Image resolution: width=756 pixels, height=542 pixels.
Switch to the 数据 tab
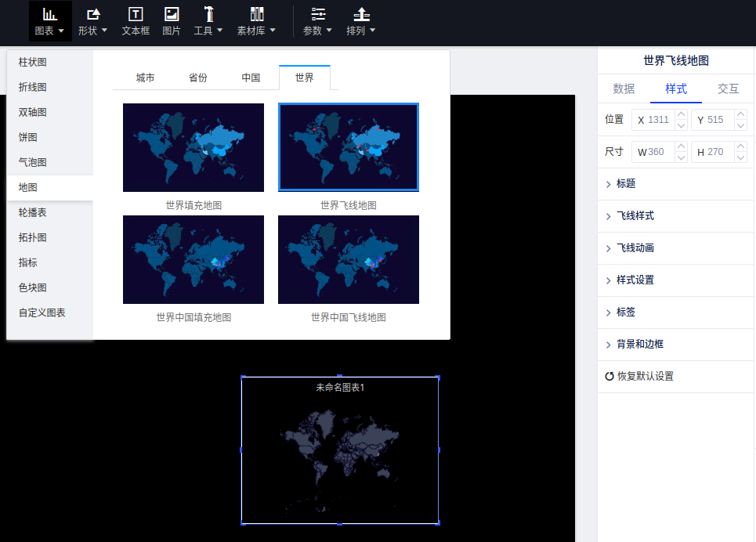coord(624,89)
